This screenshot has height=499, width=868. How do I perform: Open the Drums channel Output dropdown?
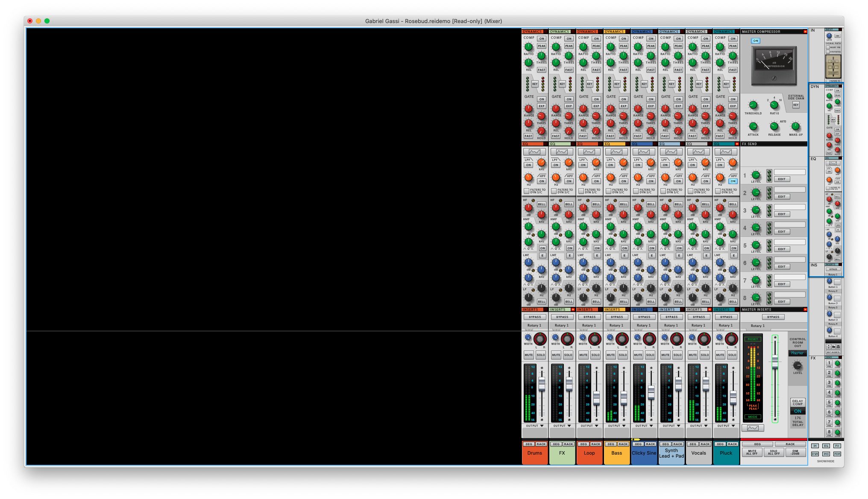point(535,426)
